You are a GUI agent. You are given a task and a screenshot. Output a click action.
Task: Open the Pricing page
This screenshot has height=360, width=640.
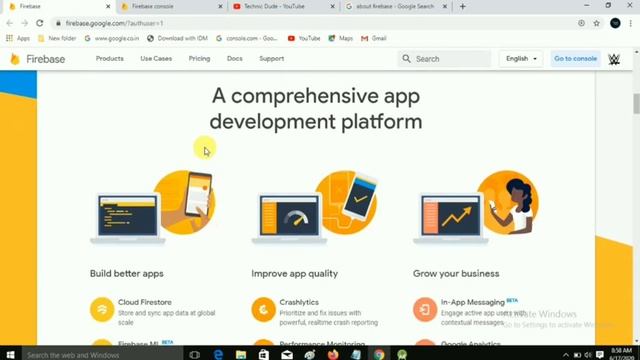point(199,58)
